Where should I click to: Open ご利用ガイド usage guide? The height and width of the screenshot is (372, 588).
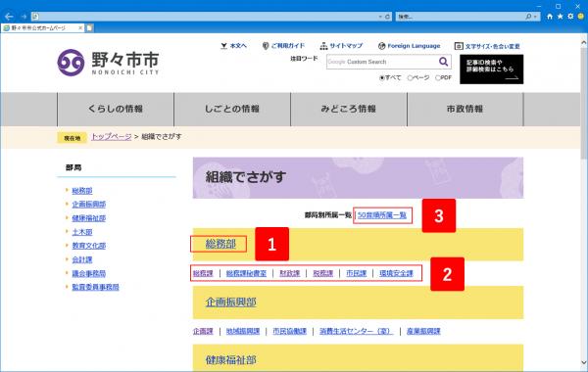(283, 46)
